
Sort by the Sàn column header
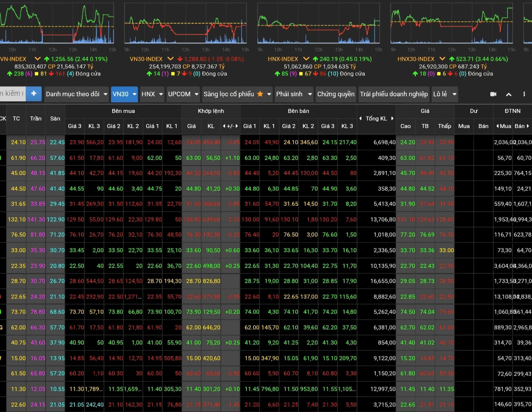[x=55, y=119]
